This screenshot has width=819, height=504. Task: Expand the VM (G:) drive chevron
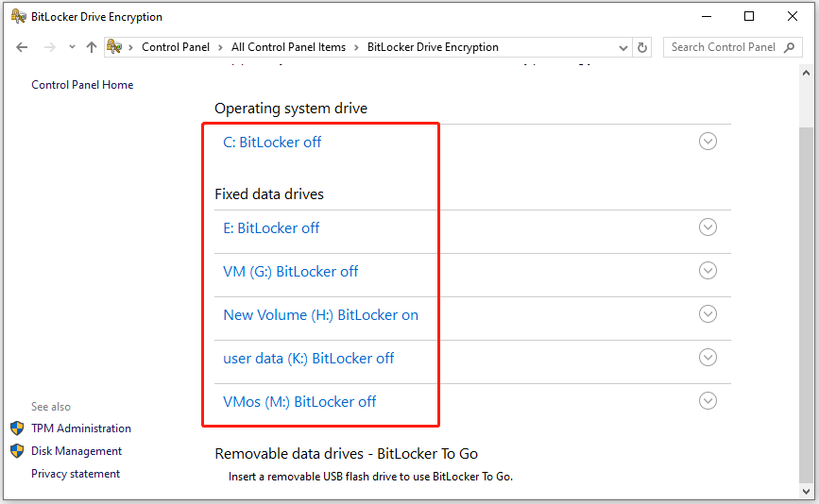[x=708, y=271]
